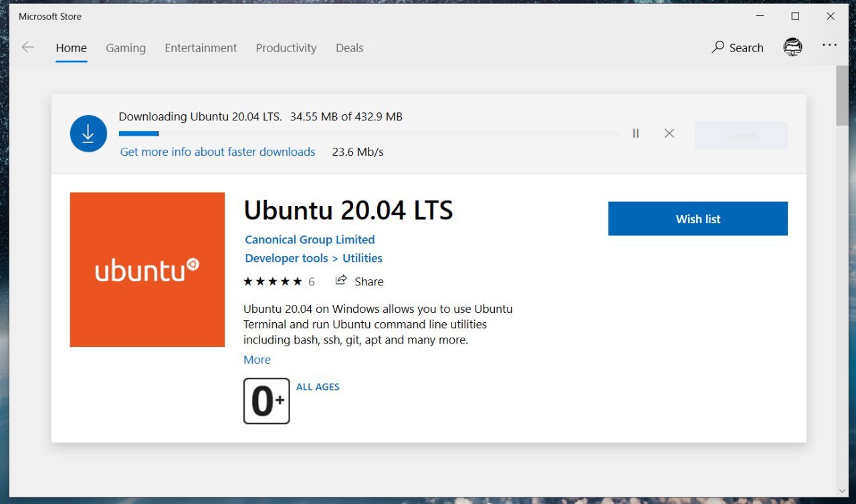Open the ALL AGES rating link

point(318,386)
